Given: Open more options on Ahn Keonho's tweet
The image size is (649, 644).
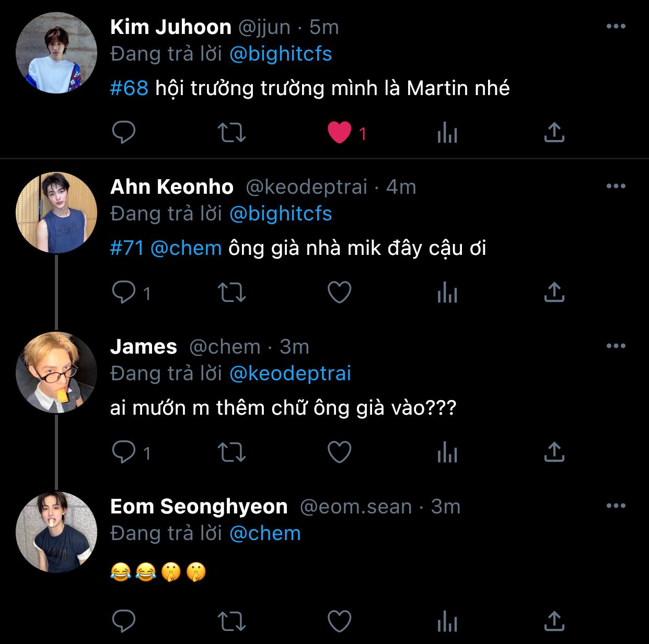Looking at the screenshot, I should coord(616,186).
